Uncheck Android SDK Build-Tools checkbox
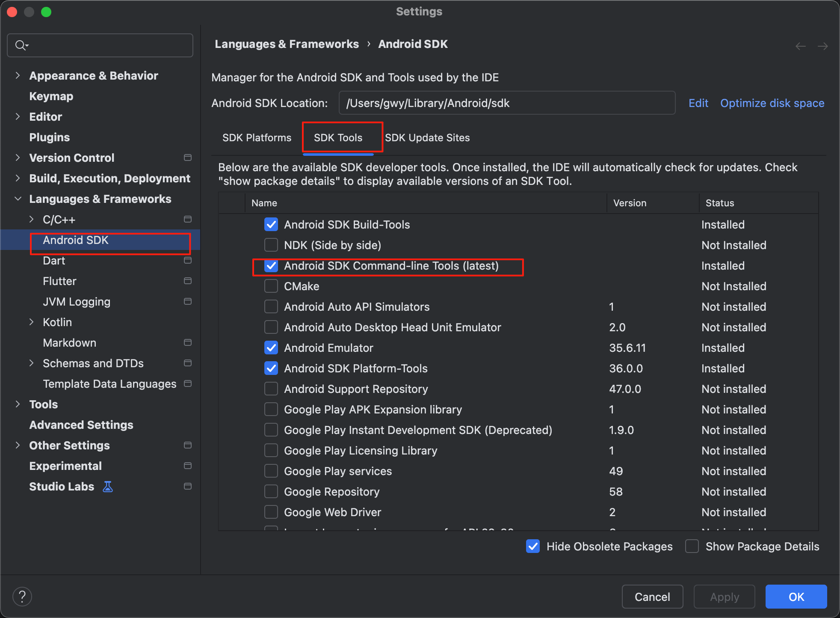The height and width of the screenshot is (618, 840). click(x=271, y=224)
